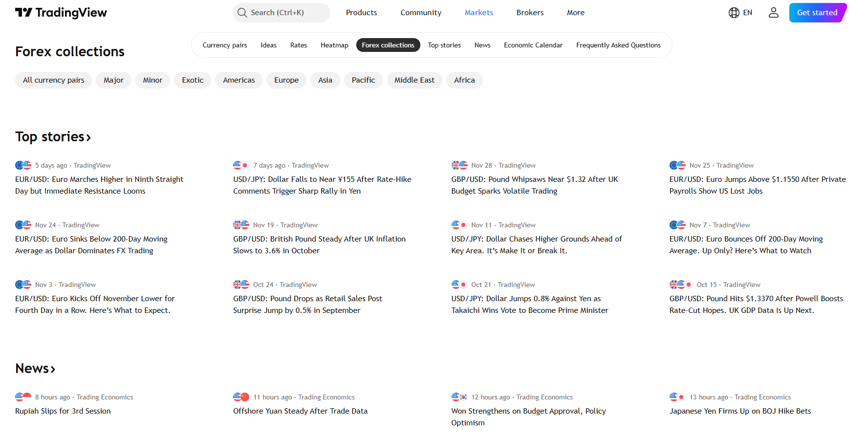Expand the Top stories section chevron
868x441 pixels.
88,138
